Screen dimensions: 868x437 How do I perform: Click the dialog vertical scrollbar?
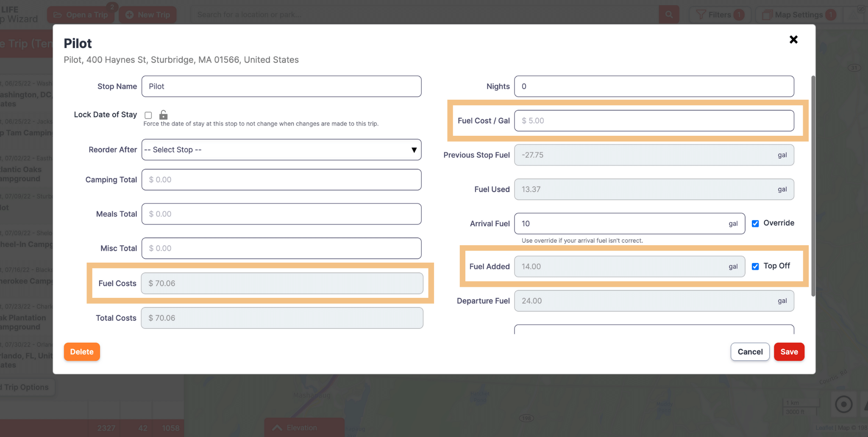click(x=812, y=186)
